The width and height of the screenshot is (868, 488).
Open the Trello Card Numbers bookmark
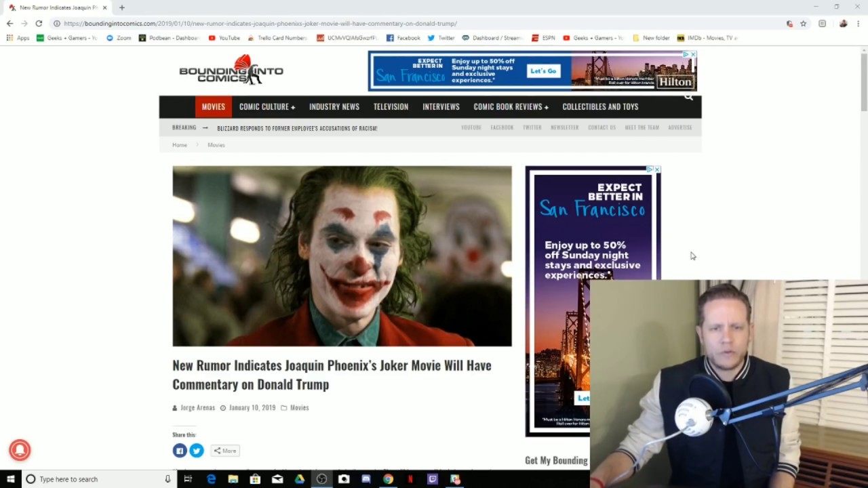[277, 38]
